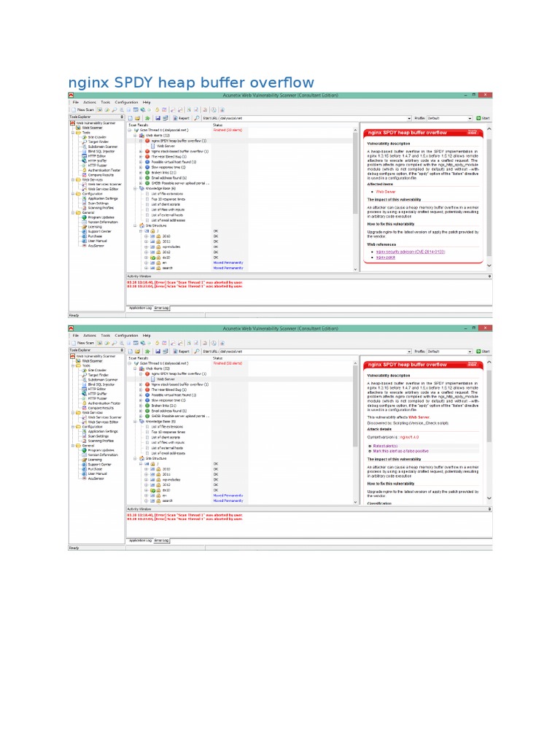Collapse Site Structure node in Web references window
Viewport: 560px width, 747px height.
point(135,226)
